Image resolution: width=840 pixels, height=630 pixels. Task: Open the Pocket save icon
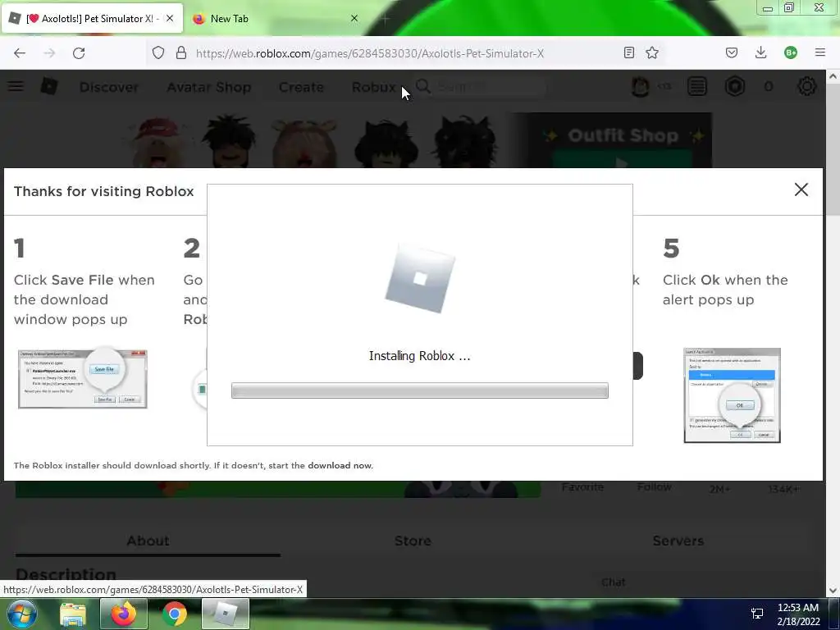pos(732,52)
